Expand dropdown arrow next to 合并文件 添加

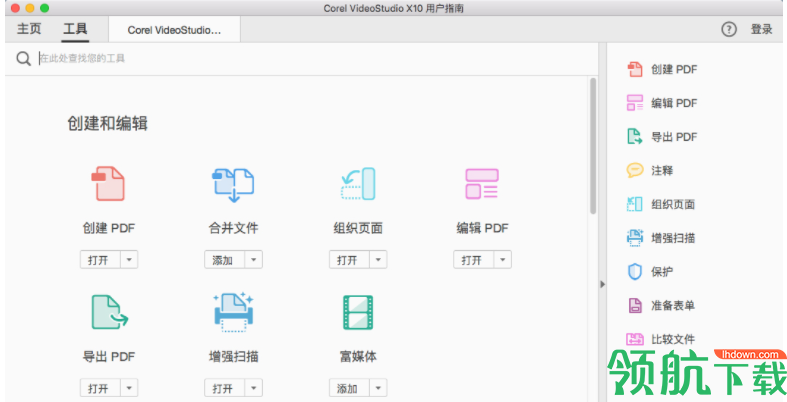point(253,260)
